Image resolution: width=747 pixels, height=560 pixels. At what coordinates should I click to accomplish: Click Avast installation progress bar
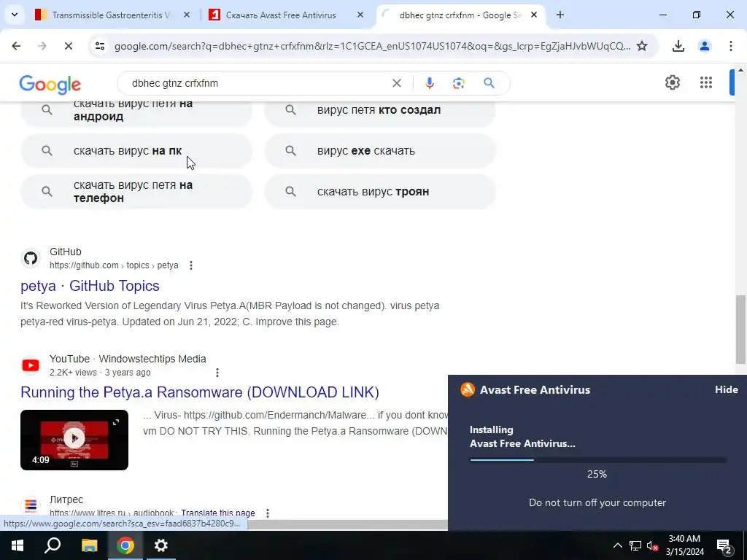click(597, 460)
